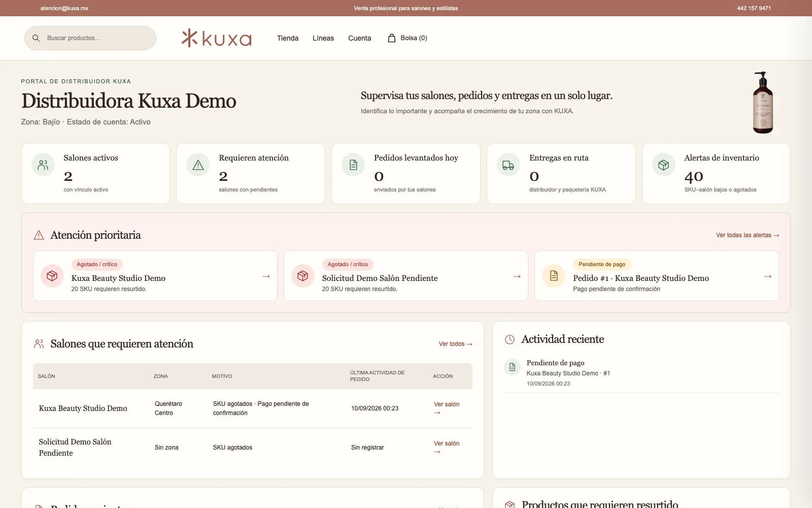Click the Requieren atención warning icon
This screenshot has height=508, width=812.
click(198, 165)
